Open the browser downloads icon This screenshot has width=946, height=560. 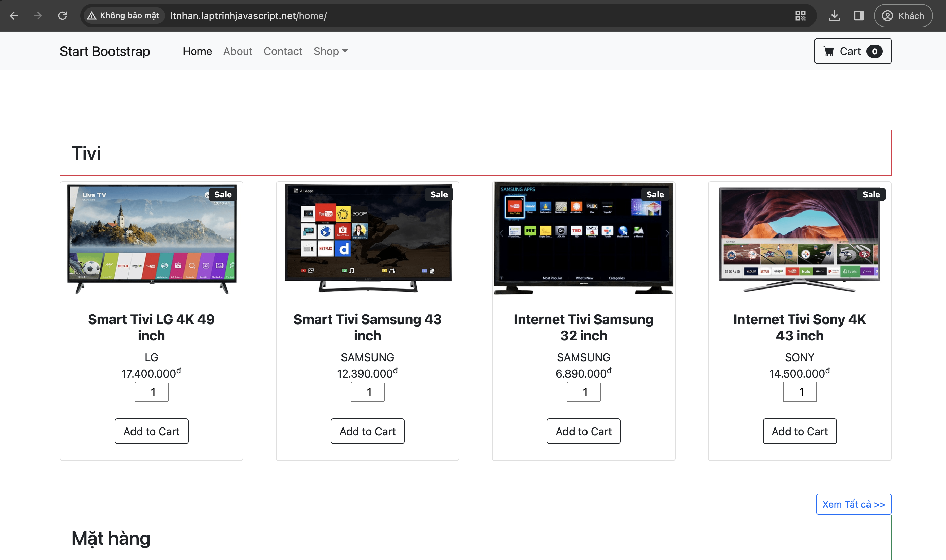coord(834,16)
